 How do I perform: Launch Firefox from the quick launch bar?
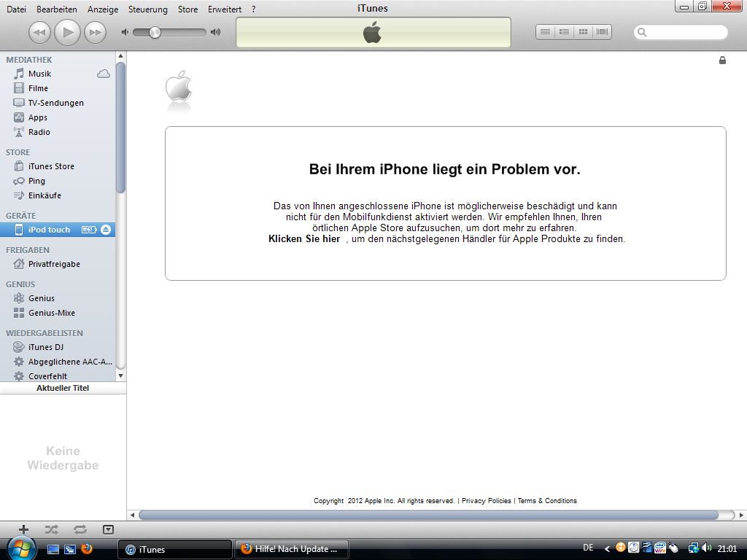[86, 548]
